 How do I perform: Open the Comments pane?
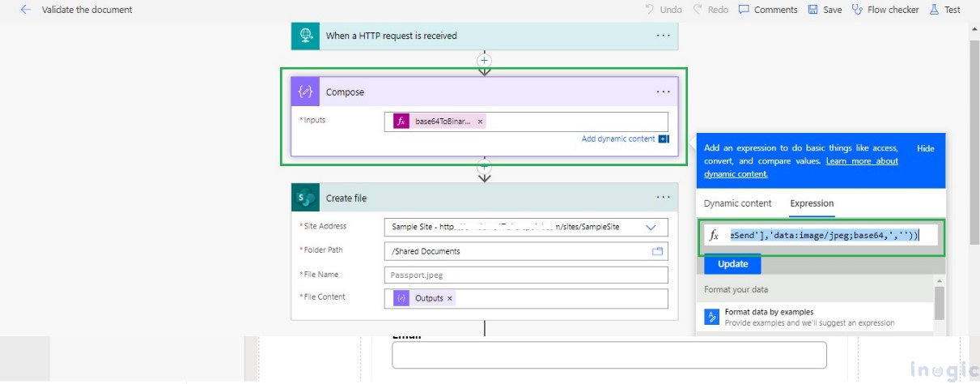767,10
